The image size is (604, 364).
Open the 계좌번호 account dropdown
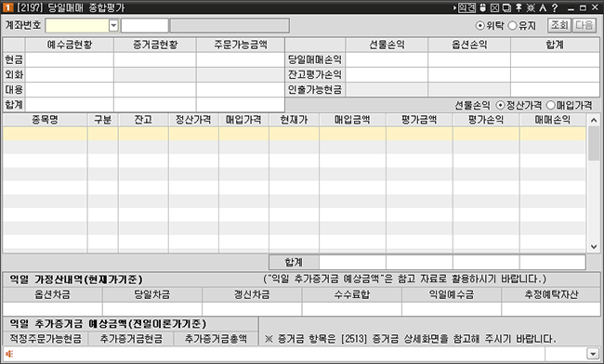113,26
